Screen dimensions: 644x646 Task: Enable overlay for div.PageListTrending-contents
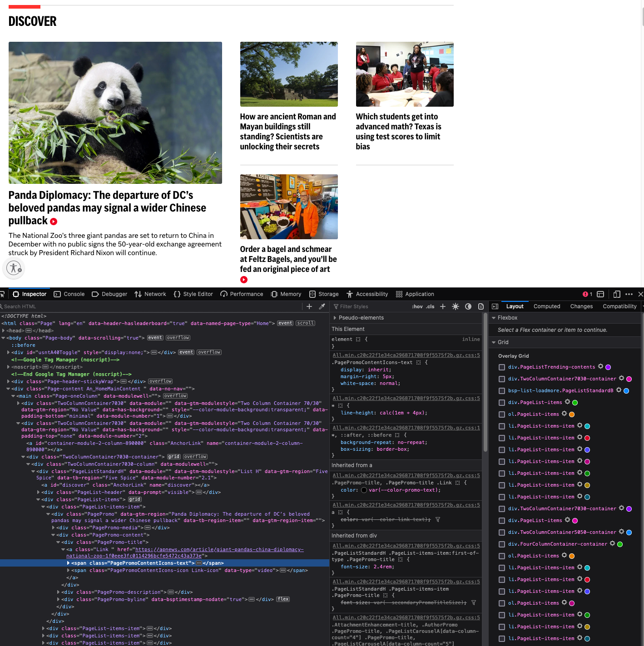click(502, 367)
